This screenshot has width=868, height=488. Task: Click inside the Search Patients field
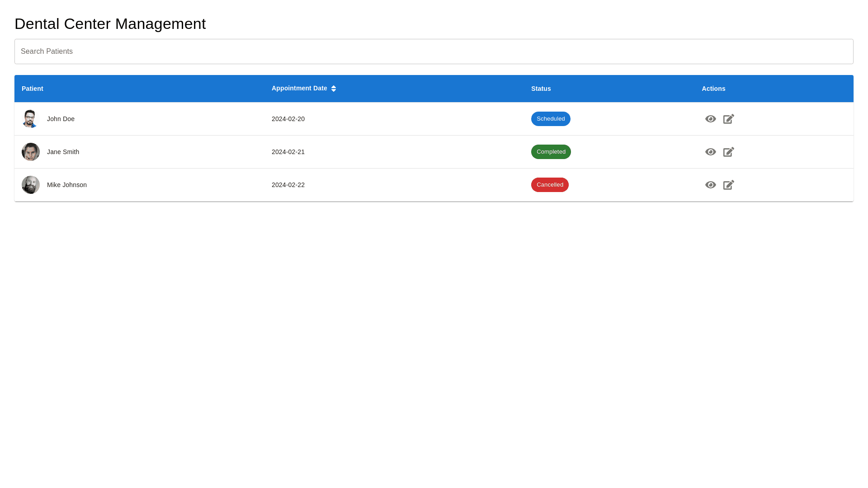434,51
